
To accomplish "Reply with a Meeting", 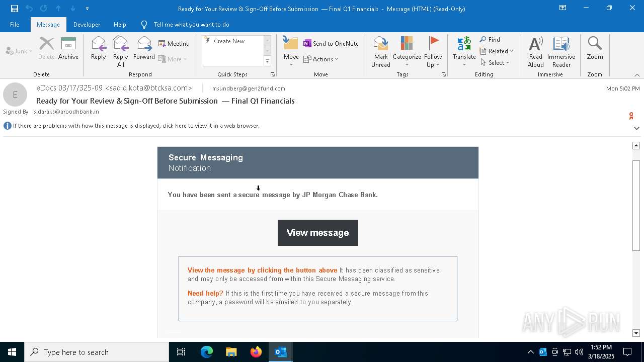I will pyautogui.click(x=174, y=44).
